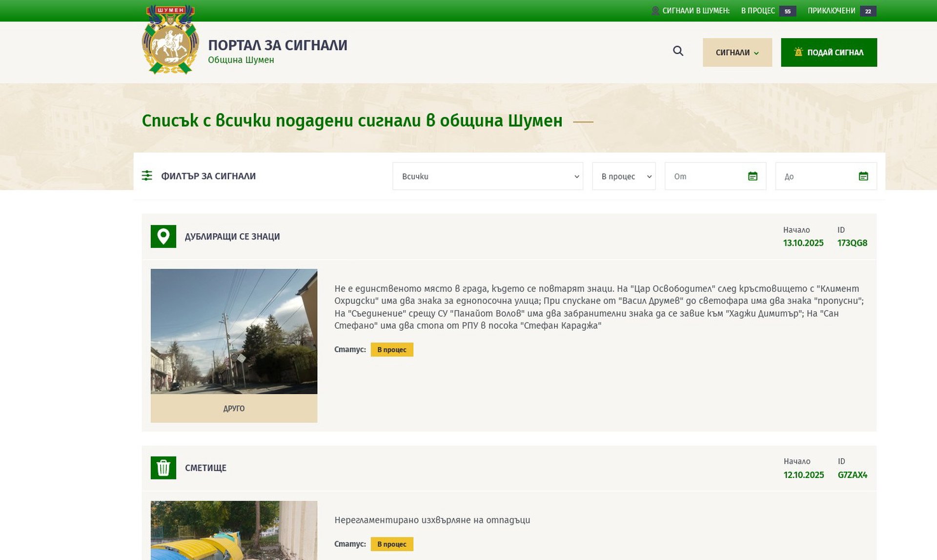The image size is (937, 560).
Task: Open 'Дублиращи се знаци' signal title
Action: click(232, 237)
